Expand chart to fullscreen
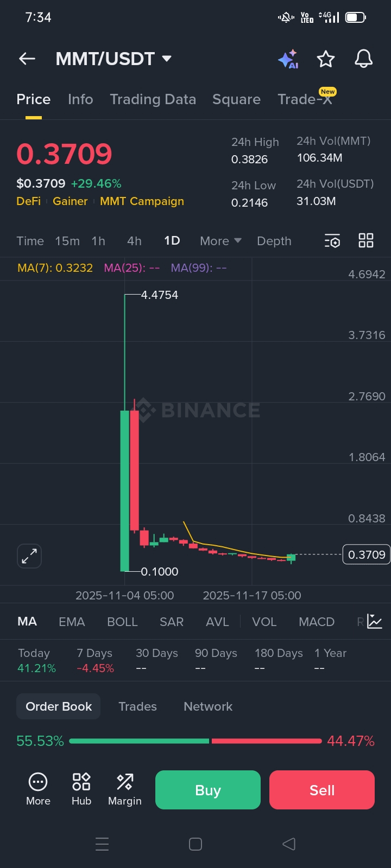This screenshot has width=391, height=868. click(29, 556)
